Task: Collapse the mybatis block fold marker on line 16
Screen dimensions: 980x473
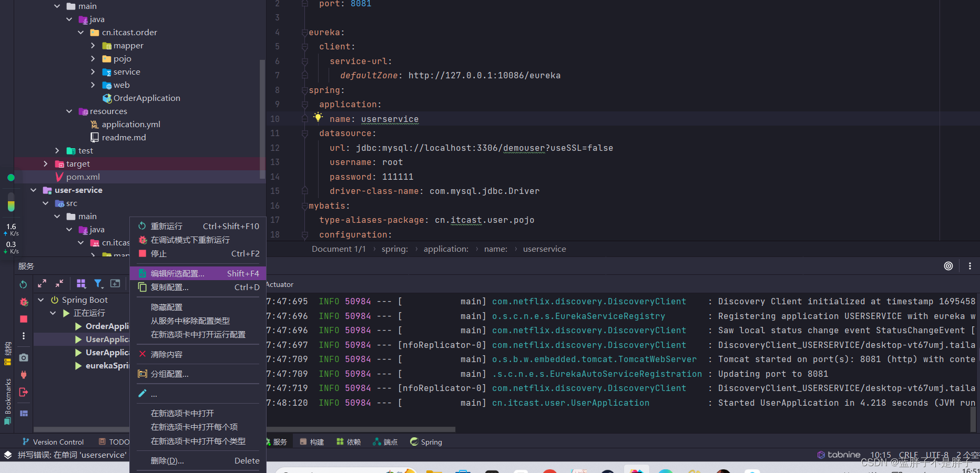Action: pos(305,206)
